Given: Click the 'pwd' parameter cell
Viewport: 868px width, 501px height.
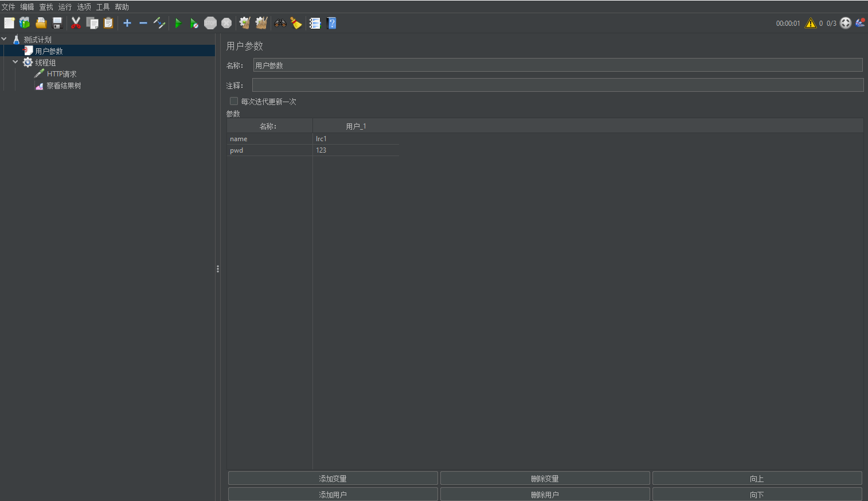Looking at the screenshot, I should 269,150.
